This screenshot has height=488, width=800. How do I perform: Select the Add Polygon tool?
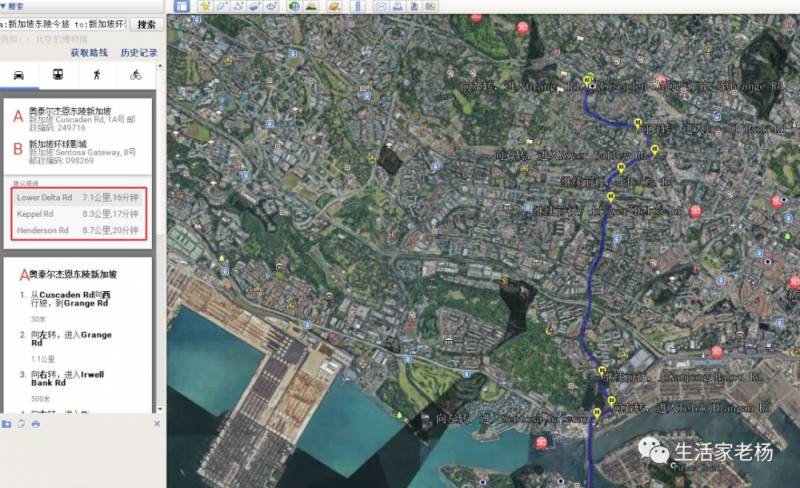pyautogui.click(x=222, y=6)
